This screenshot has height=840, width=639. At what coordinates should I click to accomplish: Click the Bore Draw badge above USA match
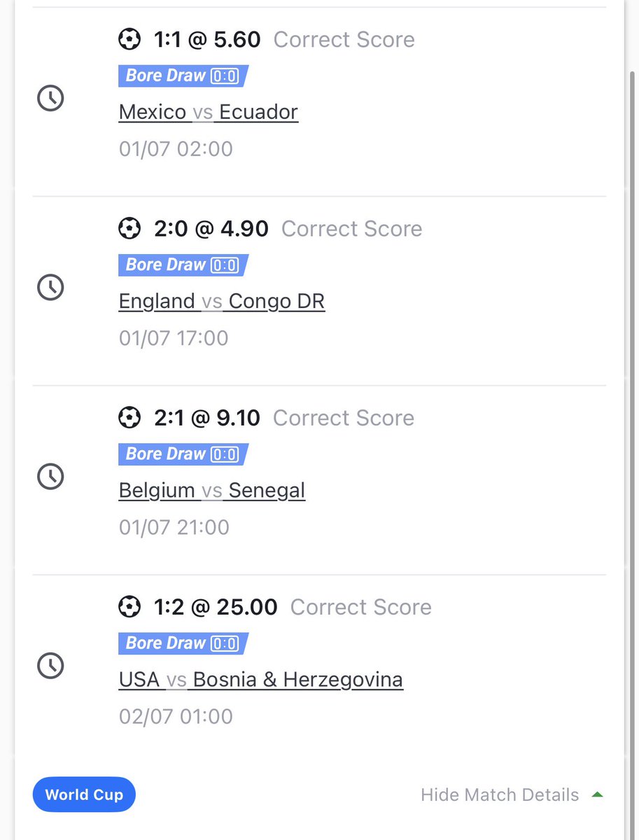[x=183, y=643]
